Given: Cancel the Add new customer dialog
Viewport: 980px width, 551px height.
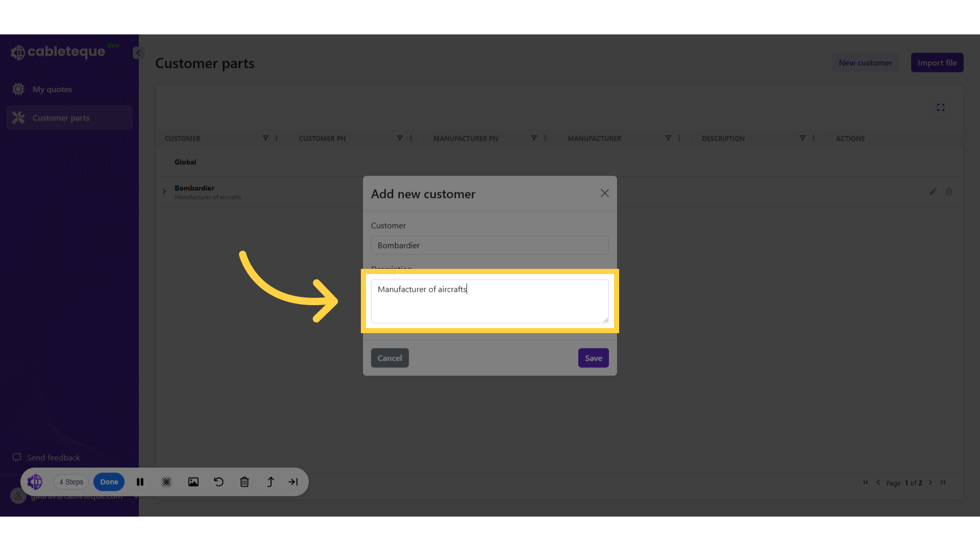Looking at the screenshot, I should [x=389, y=358].
